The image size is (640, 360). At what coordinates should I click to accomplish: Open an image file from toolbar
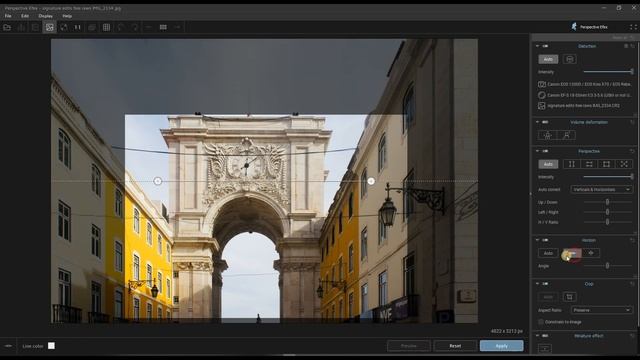click(7, 27)
